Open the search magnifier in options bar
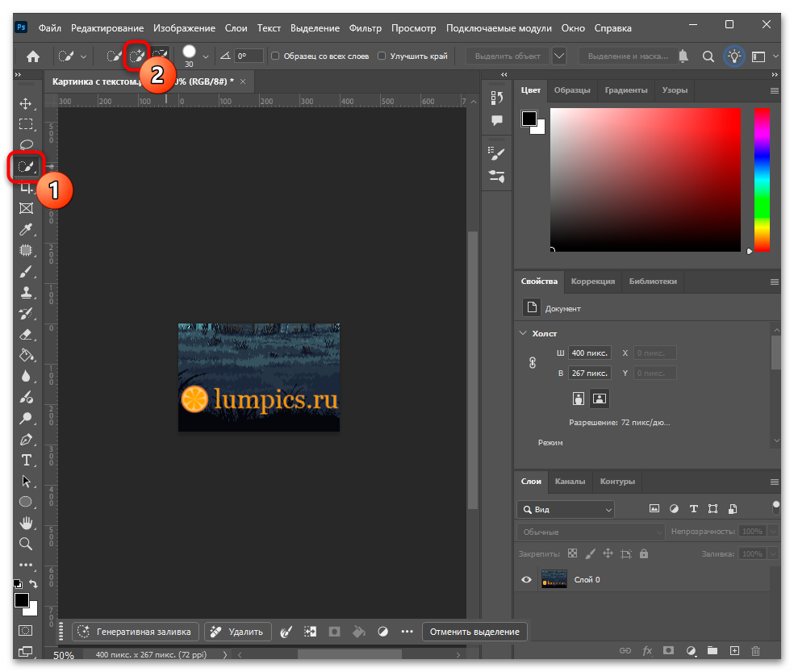The height and width of the screenshot is (672, 794). (x=708, y=56)
